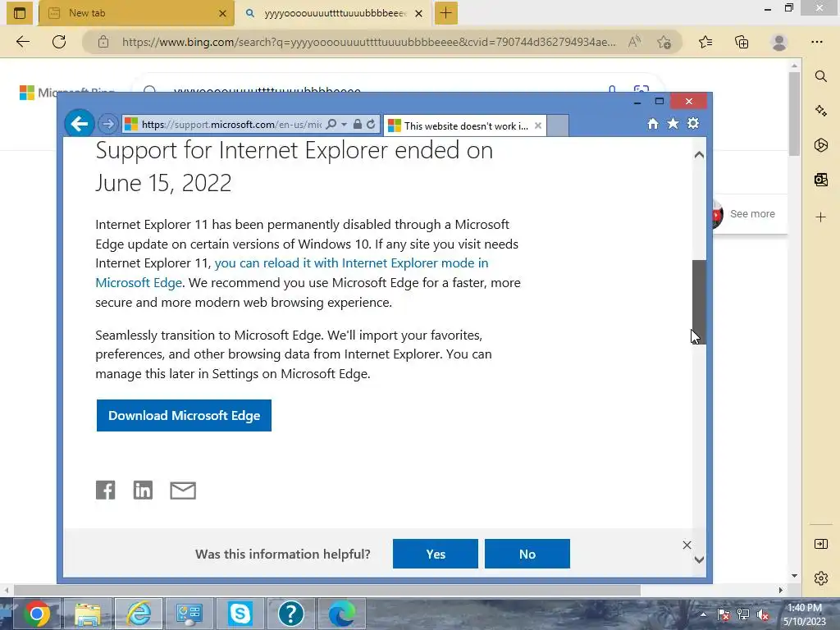Open a new tab in Internet Explorer
Viewport: 840px width, 630px height.
click(x=558, y=126)
